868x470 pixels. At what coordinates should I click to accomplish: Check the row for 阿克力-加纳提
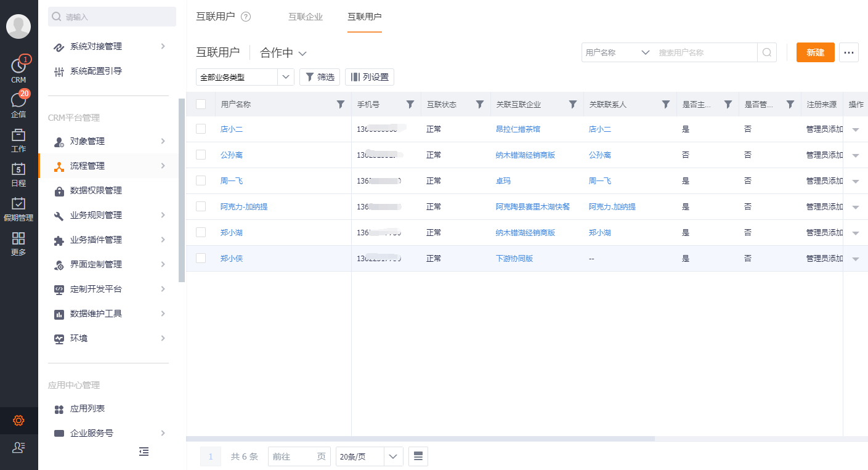[201, 206]
